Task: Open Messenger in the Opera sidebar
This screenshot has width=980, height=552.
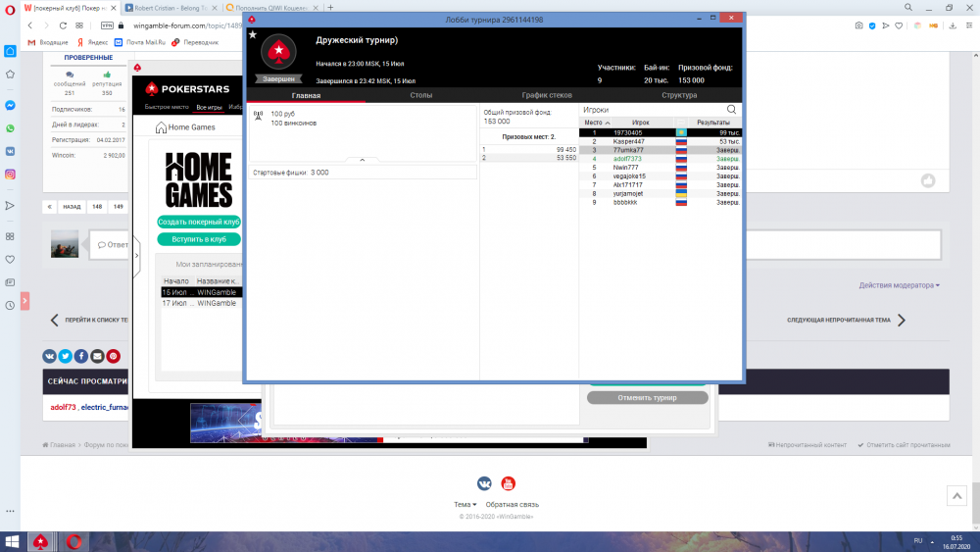Action: (x=10, y=105)
